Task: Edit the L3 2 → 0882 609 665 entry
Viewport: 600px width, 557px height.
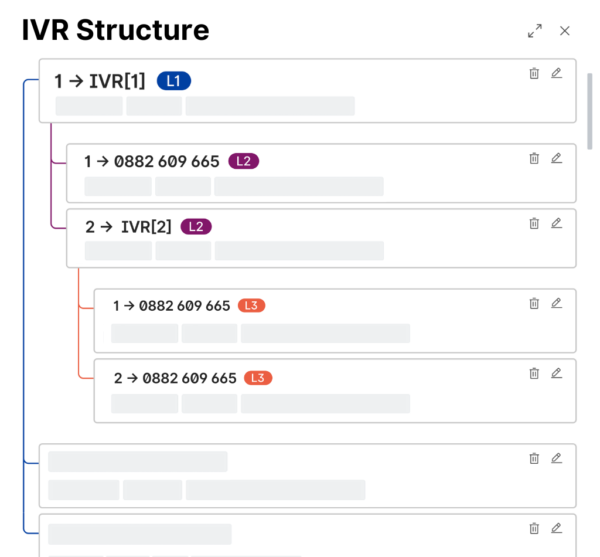Action: click(x=557, y=373)
